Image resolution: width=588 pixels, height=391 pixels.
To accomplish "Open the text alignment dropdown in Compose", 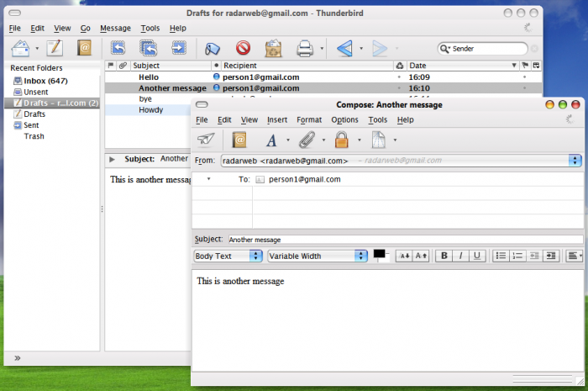I will tap(574, 256).
